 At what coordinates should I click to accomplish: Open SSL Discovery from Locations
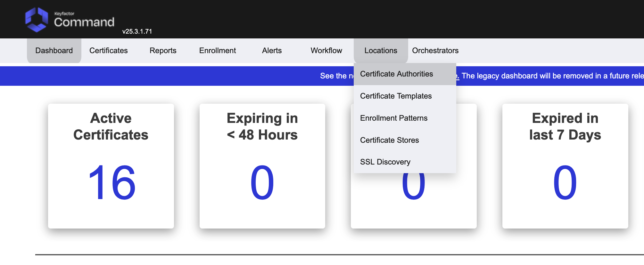385,162
